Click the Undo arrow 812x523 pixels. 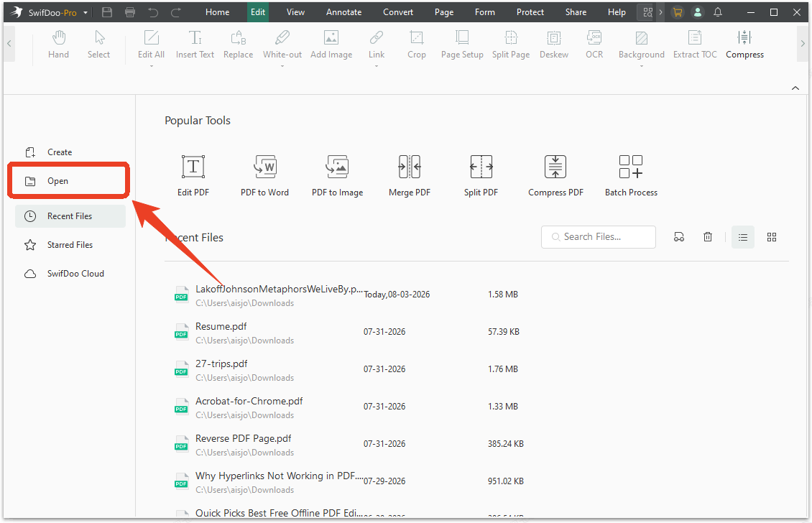[153, 12]
